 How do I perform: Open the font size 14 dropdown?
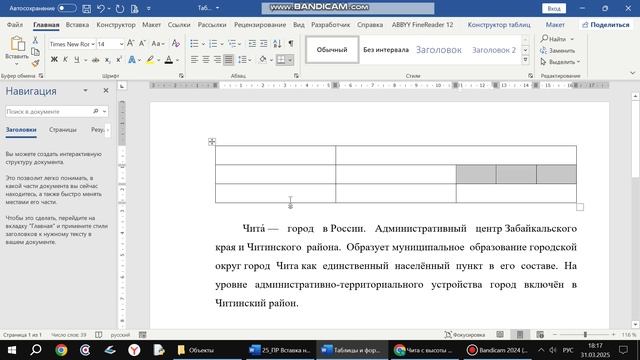pyautogui.click(x=121, y=44)
